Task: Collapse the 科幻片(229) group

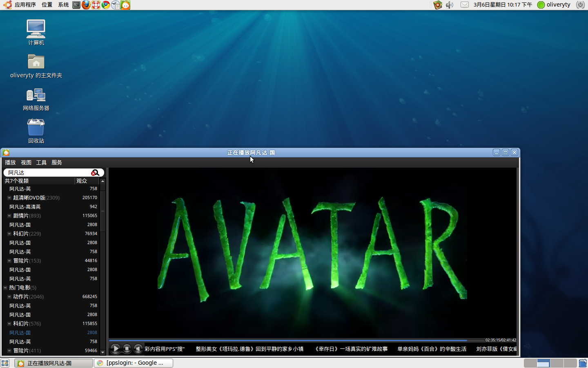Action: (x=9, y=233)
